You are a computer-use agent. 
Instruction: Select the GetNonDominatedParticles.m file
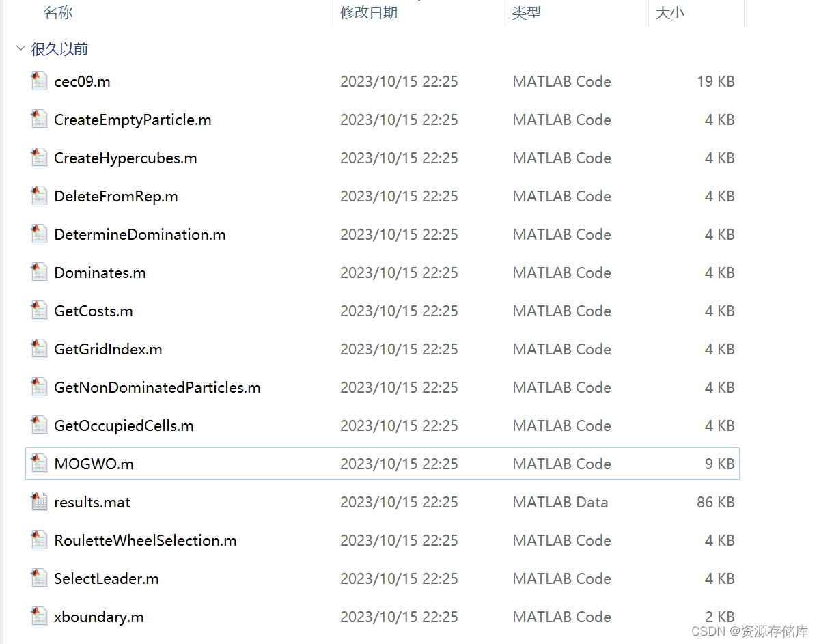click(x=157, y=387)
